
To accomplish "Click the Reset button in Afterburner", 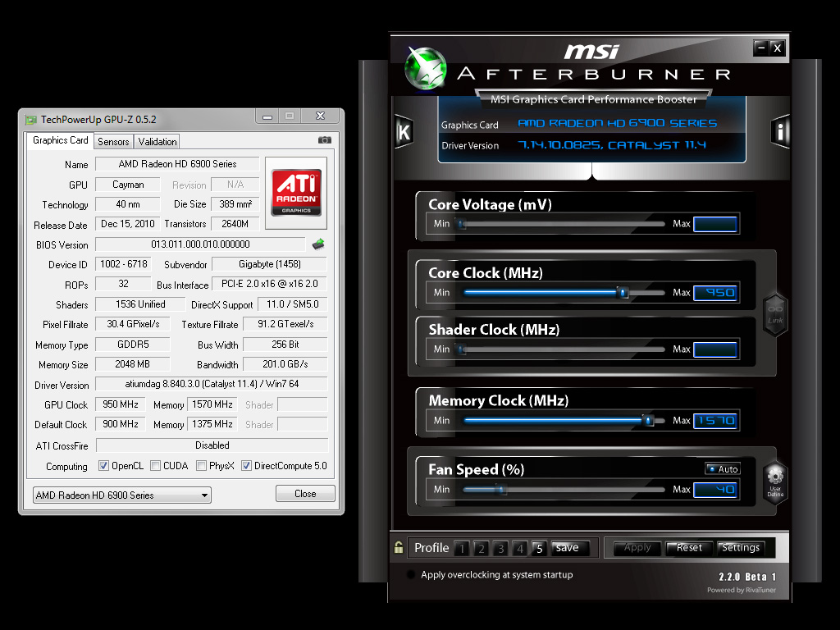I will pos(689,547).
